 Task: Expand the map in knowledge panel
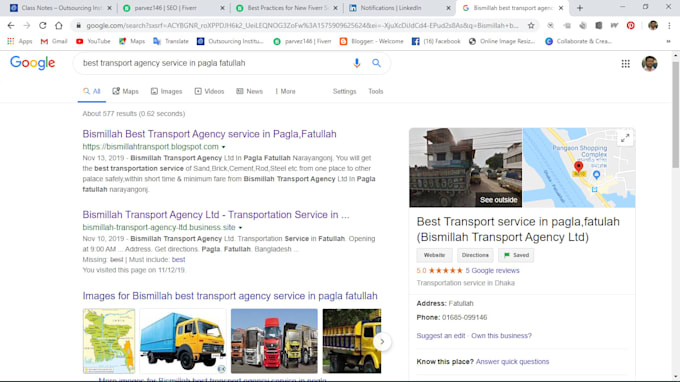tap(625, 138)
